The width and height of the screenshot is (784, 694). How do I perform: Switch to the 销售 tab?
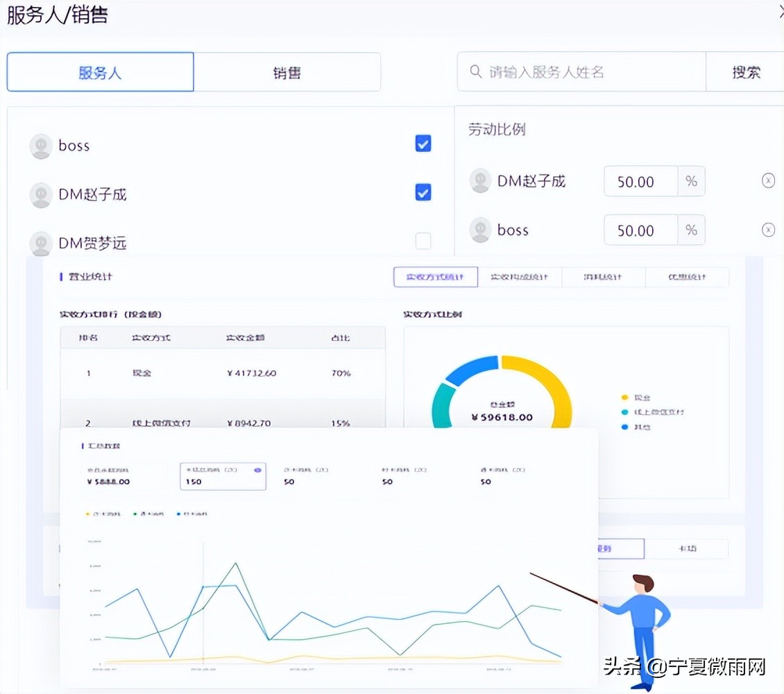(x=288, y=71)
